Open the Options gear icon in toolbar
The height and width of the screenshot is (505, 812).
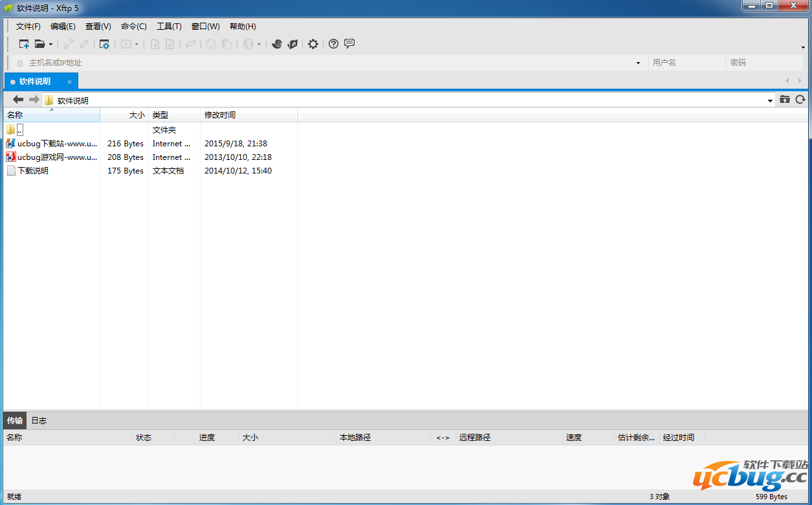click(313, 44)
